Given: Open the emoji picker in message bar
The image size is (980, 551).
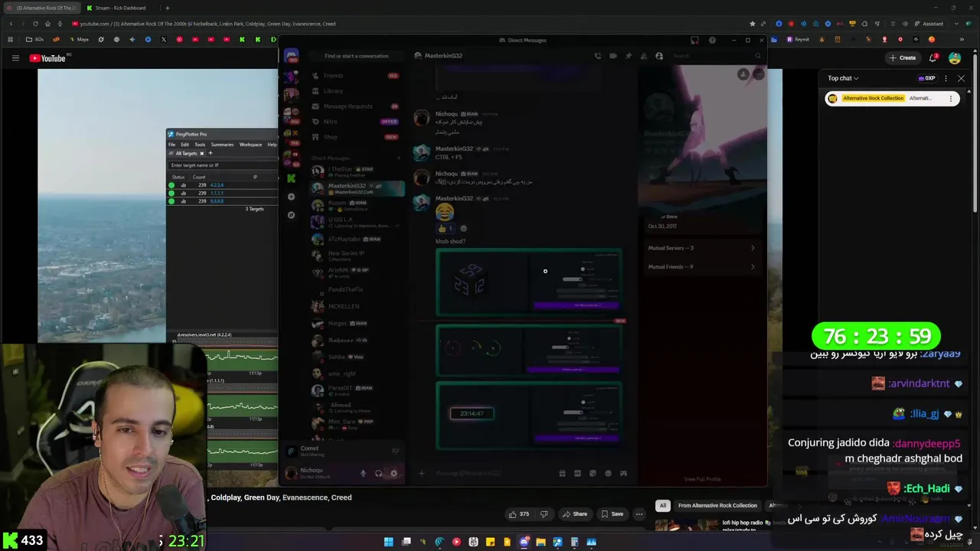Looking at the screenshot, I should 608,473.
